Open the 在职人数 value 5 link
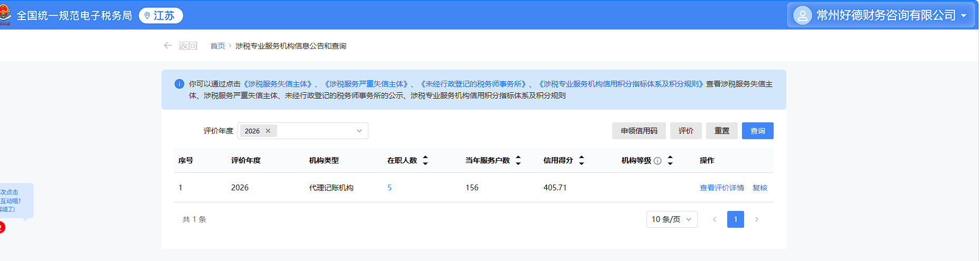Viewport: 980px width, 261px height. [389, 188]
